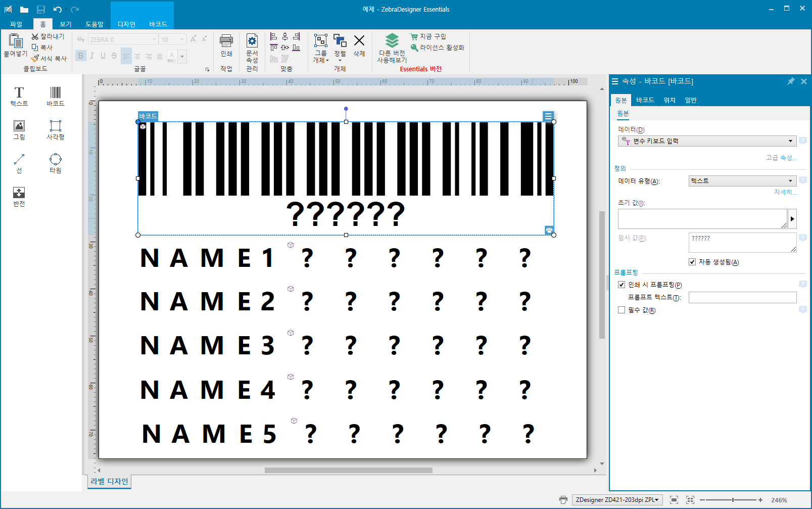Viewport: 812px width, 509px height.
Task: Open the font color dropdown arrow
Action: 182,56
